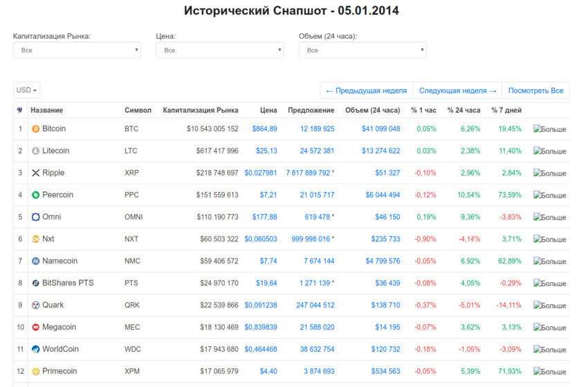Go to Следующая неделя

click(x=457, y=91)
